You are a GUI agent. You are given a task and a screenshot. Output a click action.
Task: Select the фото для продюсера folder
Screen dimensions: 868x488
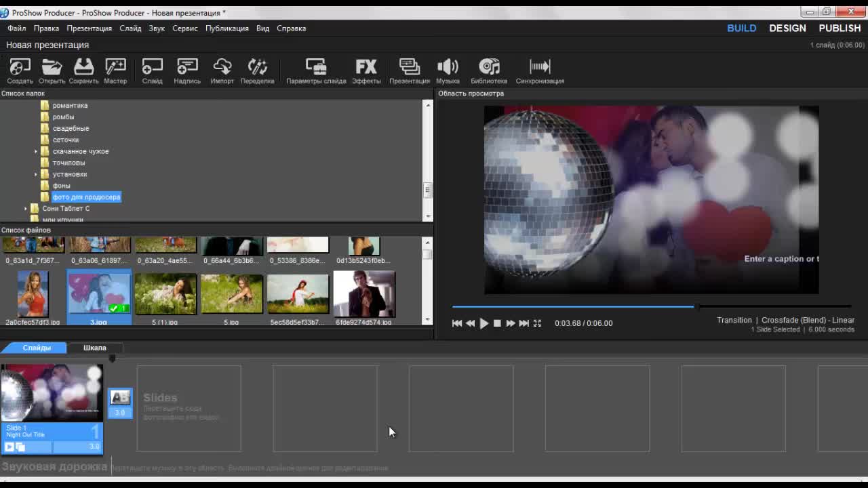(x=86, y=197)
